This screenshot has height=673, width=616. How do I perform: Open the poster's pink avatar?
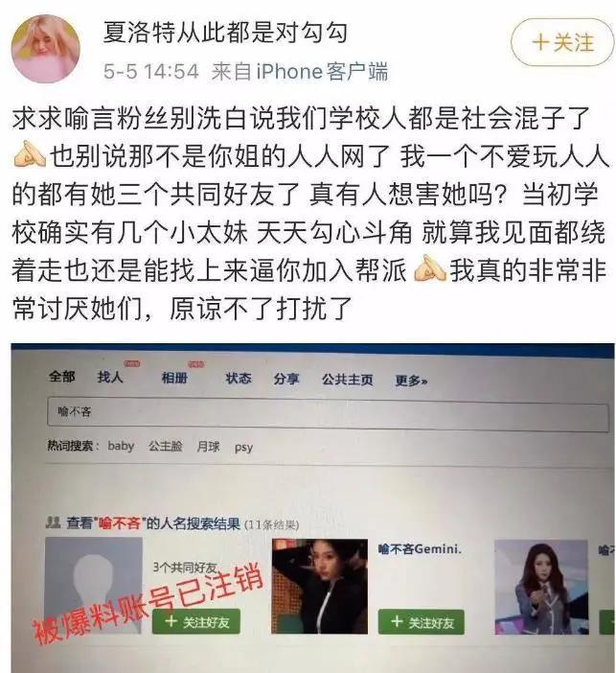tap(45, 49)
